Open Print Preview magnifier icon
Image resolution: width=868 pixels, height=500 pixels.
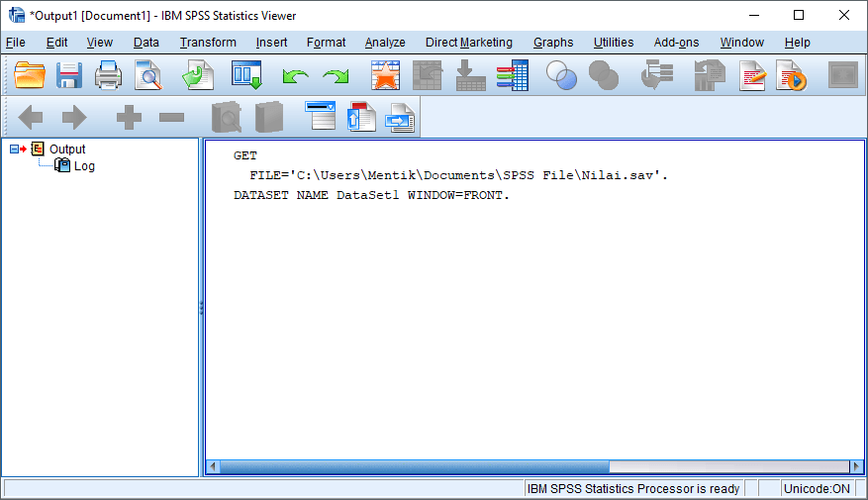(148, 75)
